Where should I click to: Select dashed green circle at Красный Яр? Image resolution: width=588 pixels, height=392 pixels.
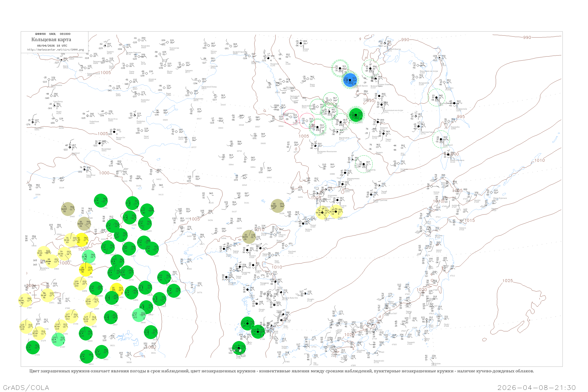coord(364,164)
